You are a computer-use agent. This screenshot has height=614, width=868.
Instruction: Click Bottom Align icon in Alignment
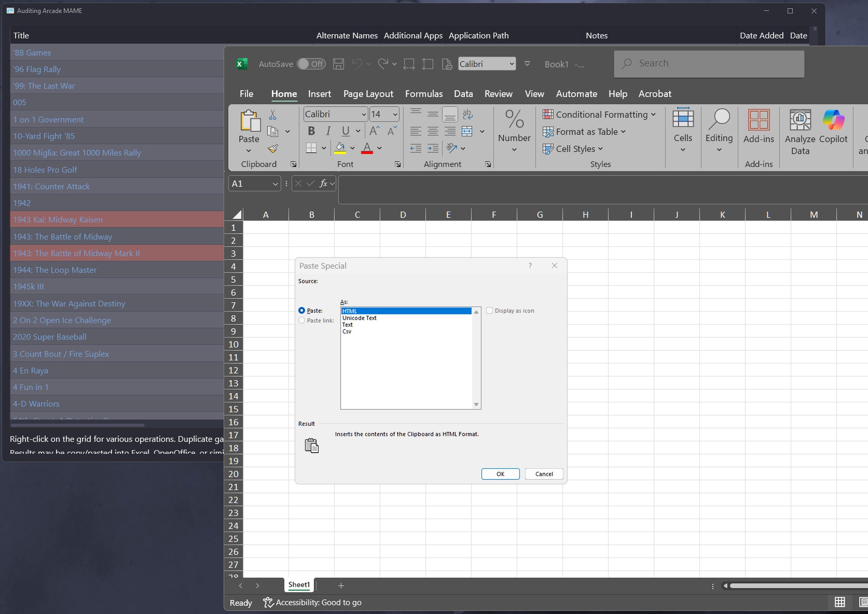(x=450, y=114)
